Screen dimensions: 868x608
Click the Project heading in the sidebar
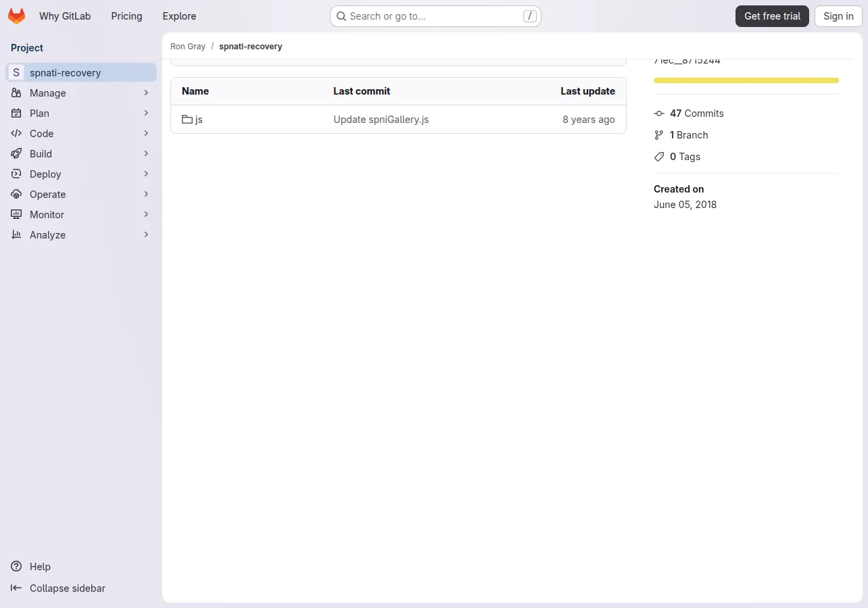[27, 48]
